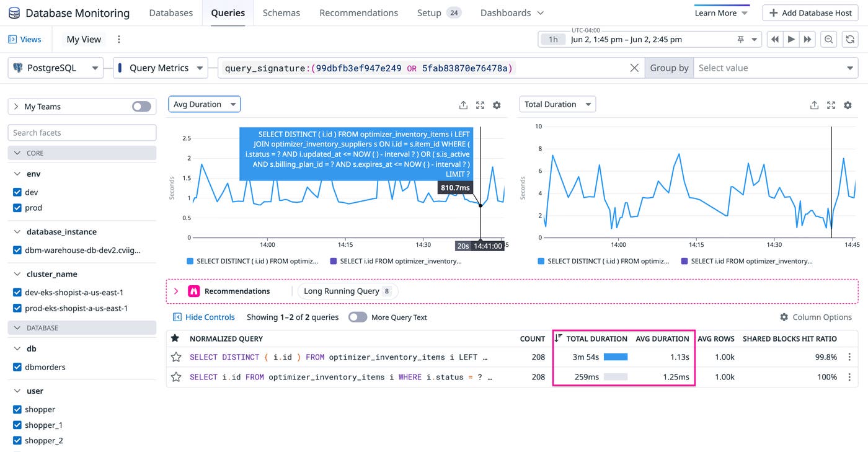Click the play button for live mode
Image resolution: width=868 pixels, height=452 pixels.
tap(791, 39)
